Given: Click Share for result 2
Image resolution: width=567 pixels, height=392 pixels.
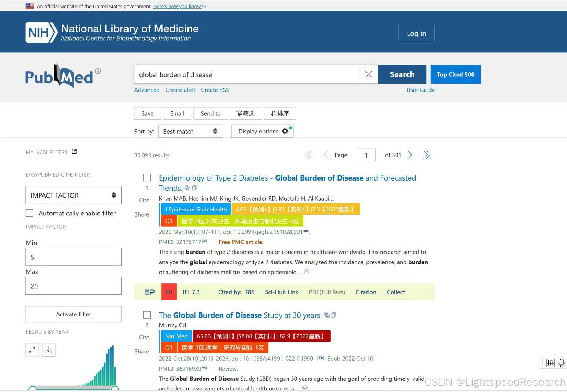Looking at the screenshot, I should [142, 351].
